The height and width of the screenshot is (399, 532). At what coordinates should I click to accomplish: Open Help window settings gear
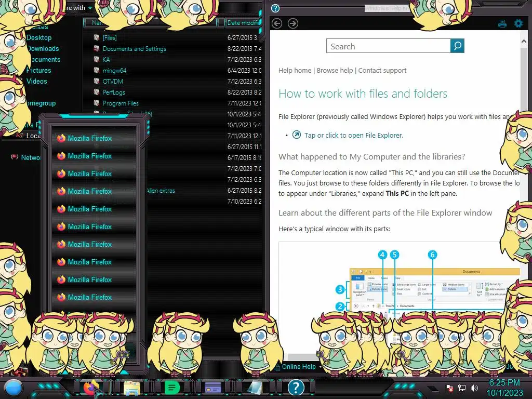coord(518,23)
